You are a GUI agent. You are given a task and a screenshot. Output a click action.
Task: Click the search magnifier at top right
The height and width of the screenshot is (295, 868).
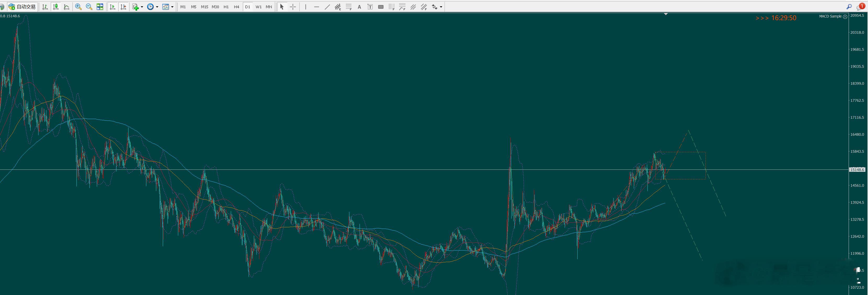pyautogui.click(x=849, y=7)
